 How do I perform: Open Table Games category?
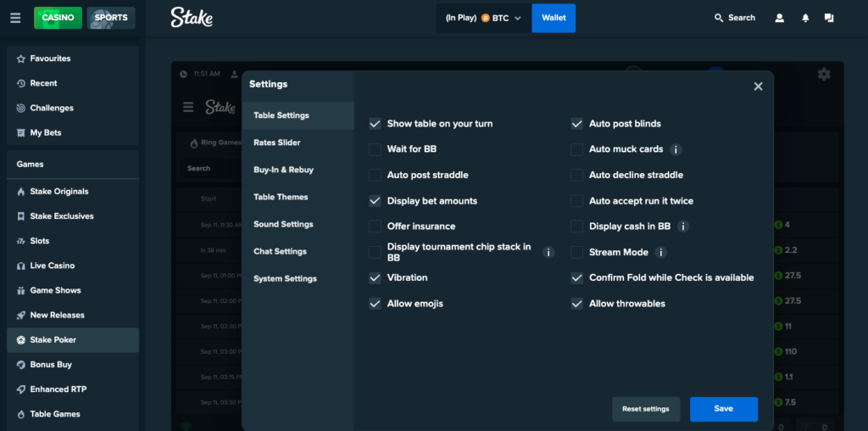point(73,414)
